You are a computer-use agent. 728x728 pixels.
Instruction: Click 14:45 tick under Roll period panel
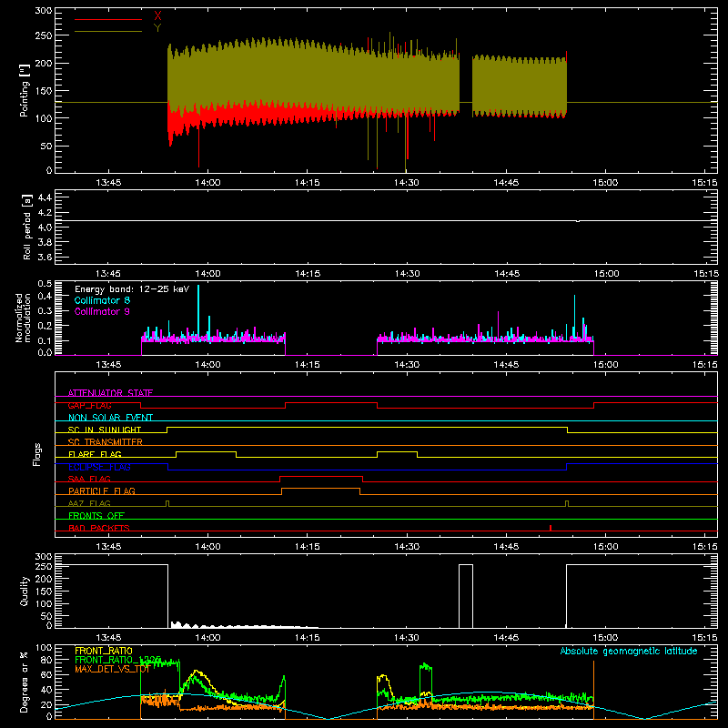506,274
